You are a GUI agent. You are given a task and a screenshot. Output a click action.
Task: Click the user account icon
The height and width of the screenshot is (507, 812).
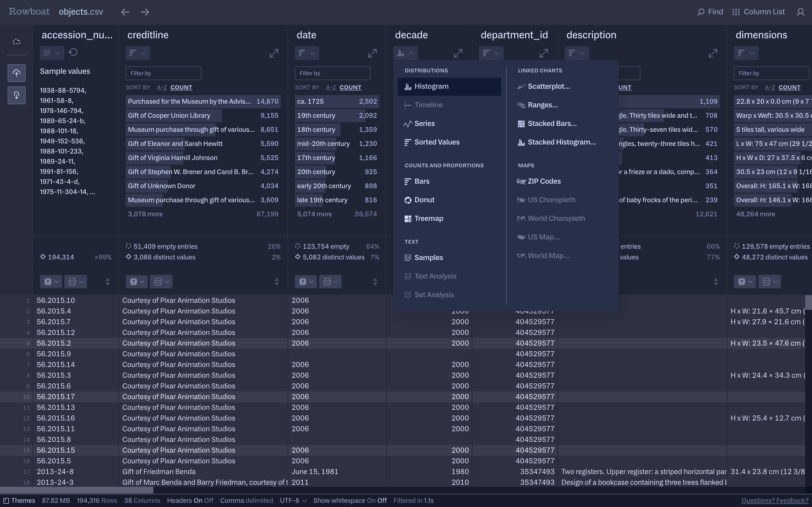point(801,12)
